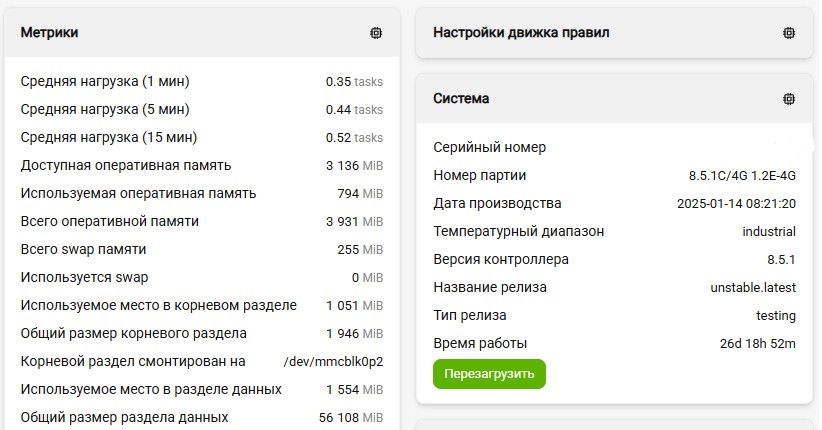The height and width of the screenshot is (430, 822).
Task: Select the Всего swap памяти label
Action: pyautogui.click(x=83, y=249)
